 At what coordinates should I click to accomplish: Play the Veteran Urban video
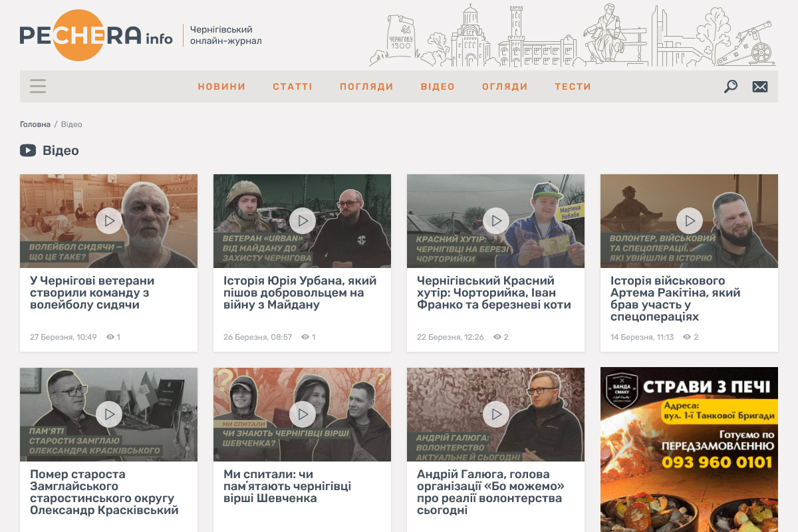(x=303, y=221)
